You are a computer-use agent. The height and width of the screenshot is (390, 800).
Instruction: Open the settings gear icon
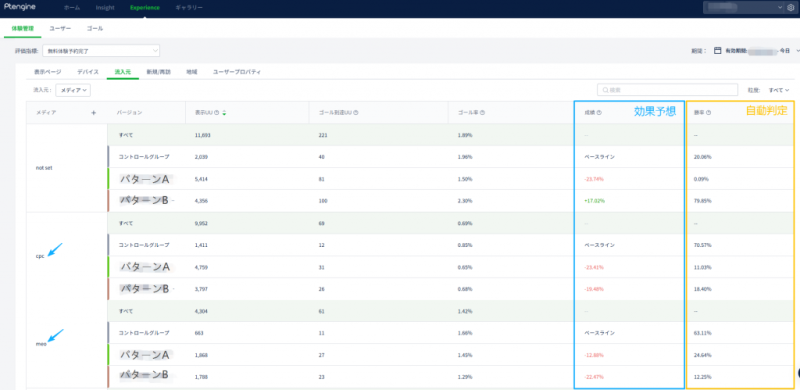coord(790,8)
